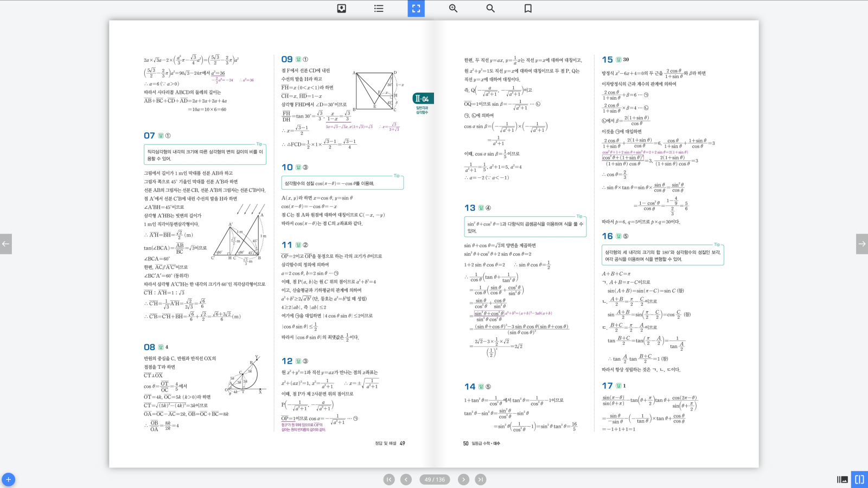The height and width of the screenshot is (488, 868).
Task: Click the 49 / 136 page indicator
Action: 435,479
